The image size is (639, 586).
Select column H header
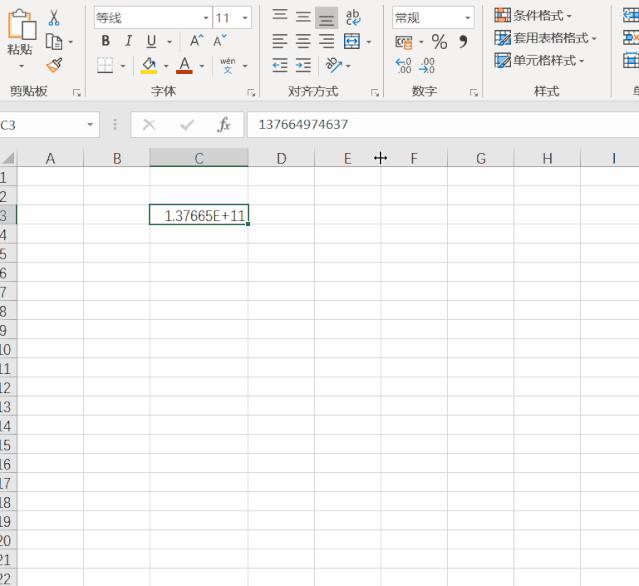click(x=547, y=158)
